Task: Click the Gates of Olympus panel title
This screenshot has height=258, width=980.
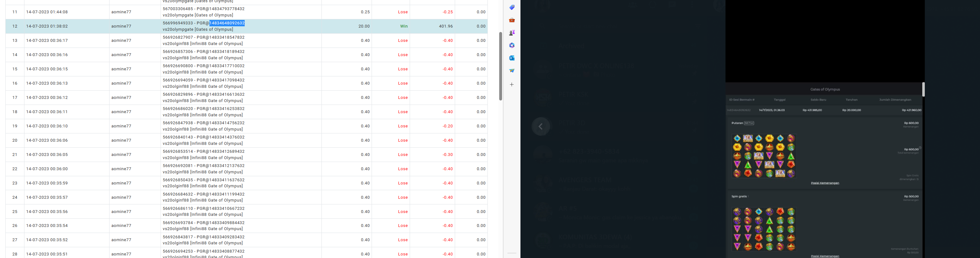Action: [x=825, y=89]
